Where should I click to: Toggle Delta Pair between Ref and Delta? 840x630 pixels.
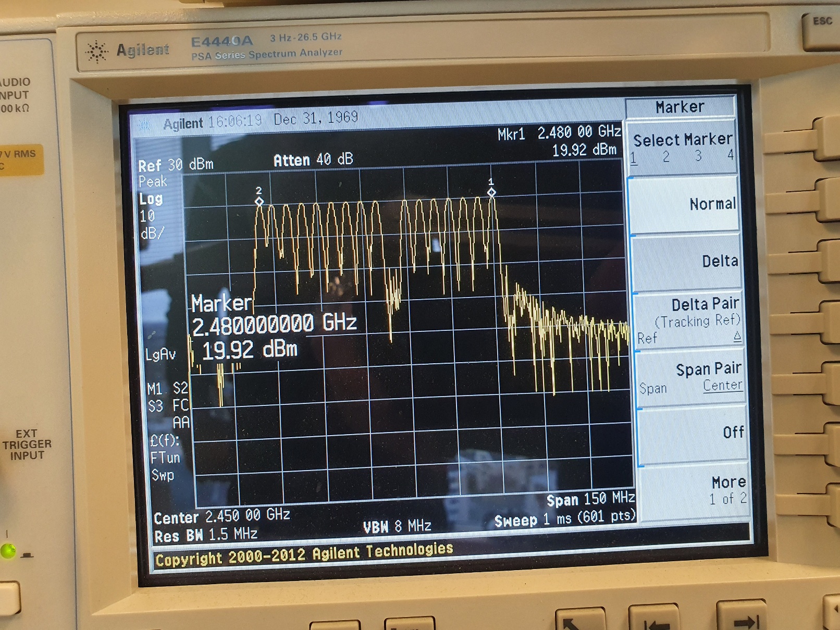688,319
